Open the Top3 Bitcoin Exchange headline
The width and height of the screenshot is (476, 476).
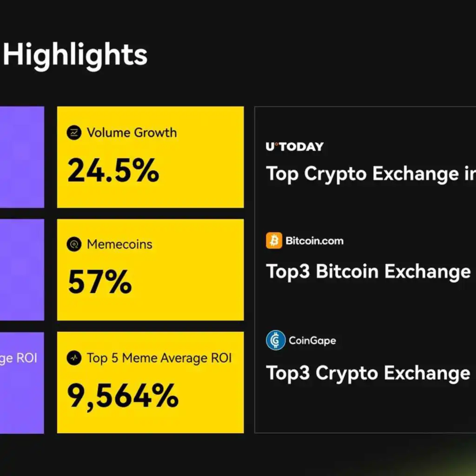[369, 271]
